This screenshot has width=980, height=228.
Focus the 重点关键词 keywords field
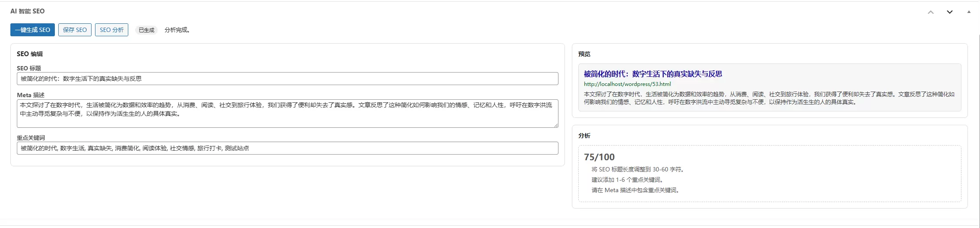287,148
